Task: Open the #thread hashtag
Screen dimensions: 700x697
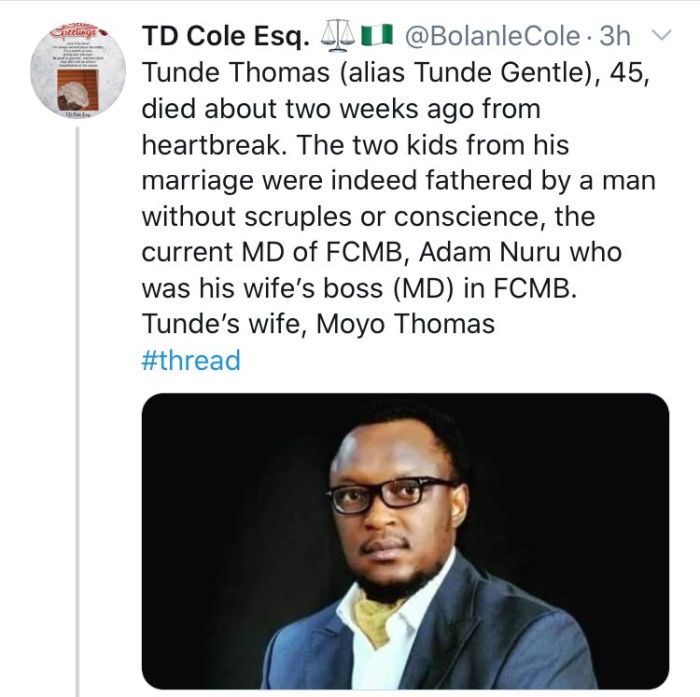Action: tap(191, 360)
